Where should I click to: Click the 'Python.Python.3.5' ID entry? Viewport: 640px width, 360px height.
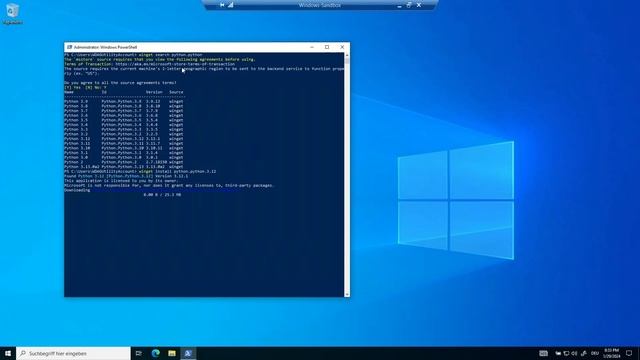tap(122, 120)
